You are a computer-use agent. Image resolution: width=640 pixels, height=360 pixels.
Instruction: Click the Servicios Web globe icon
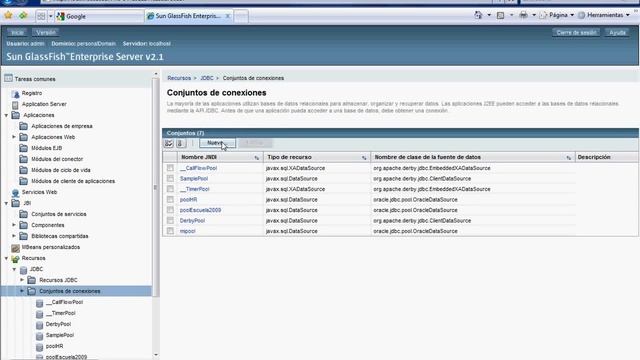(16, 192)
